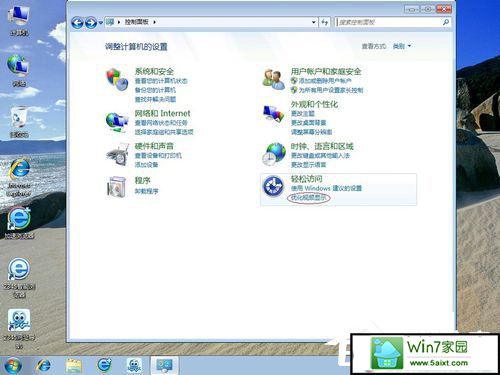Go back with the Back arrow

point(77,23)
